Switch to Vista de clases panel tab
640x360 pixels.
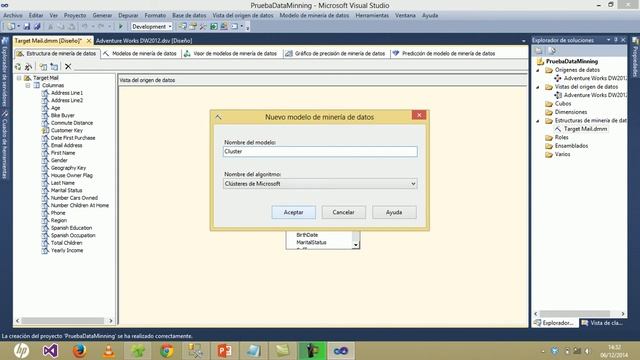[x=602, y=323]
